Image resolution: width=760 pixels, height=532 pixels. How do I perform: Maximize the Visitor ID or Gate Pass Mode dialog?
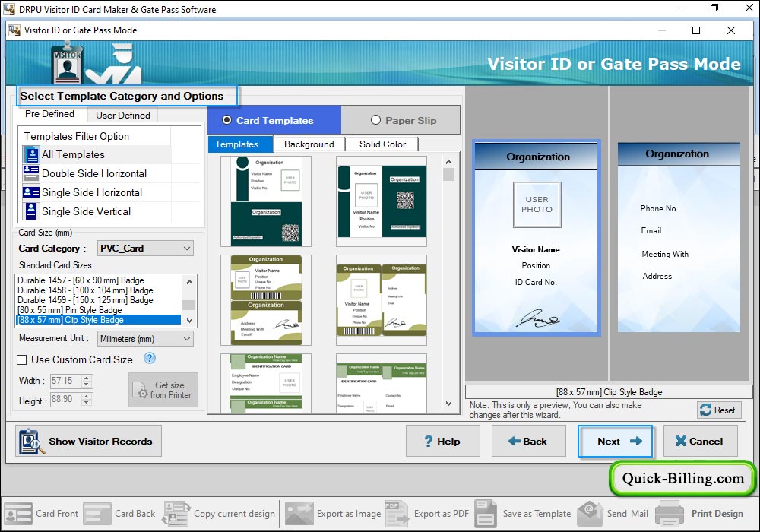[x=696, y=30]
